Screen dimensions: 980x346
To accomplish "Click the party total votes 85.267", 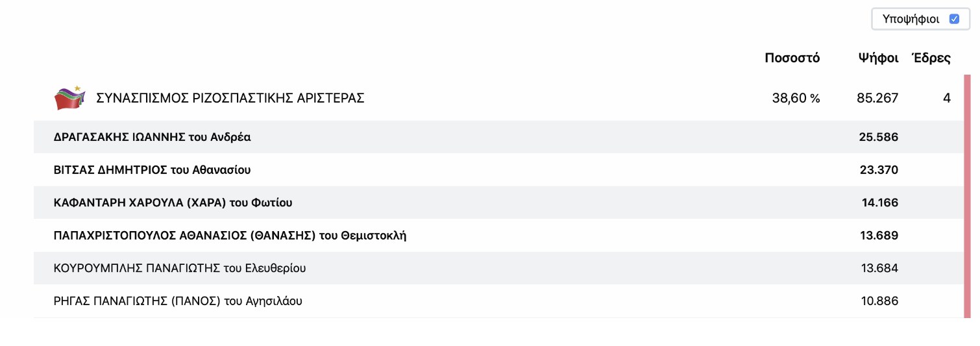I will click(x=877, y=98).
